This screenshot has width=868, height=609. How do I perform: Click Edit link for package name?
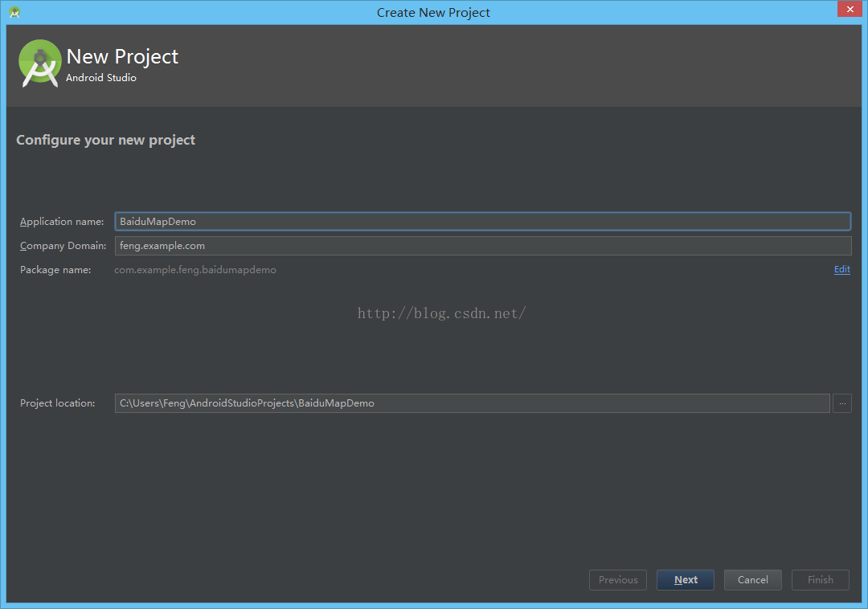pos(842,269)
